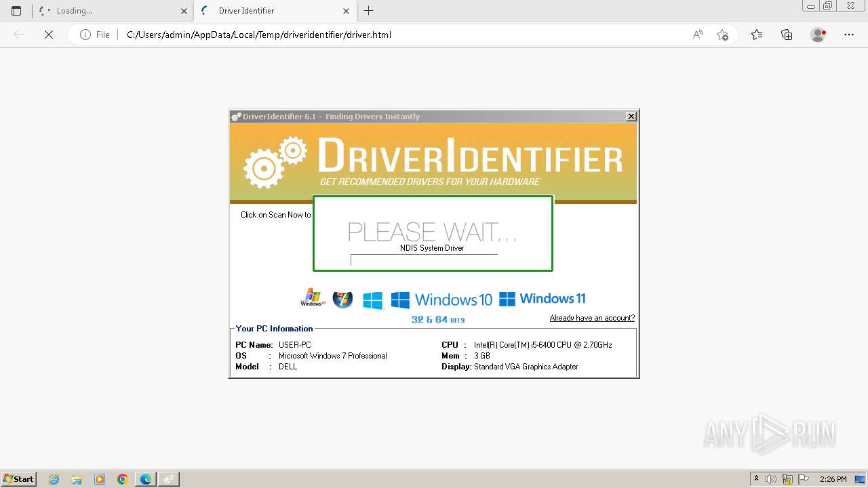Click the 32 & 64 bits label
Image resolution: width=868 pixels, height=488 pixels.
coord(438,319)
